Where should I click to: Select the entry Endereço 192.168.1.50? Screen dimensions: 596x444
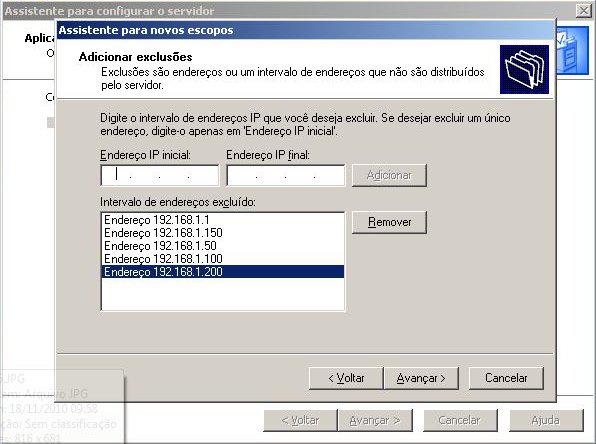pos(223,246)
